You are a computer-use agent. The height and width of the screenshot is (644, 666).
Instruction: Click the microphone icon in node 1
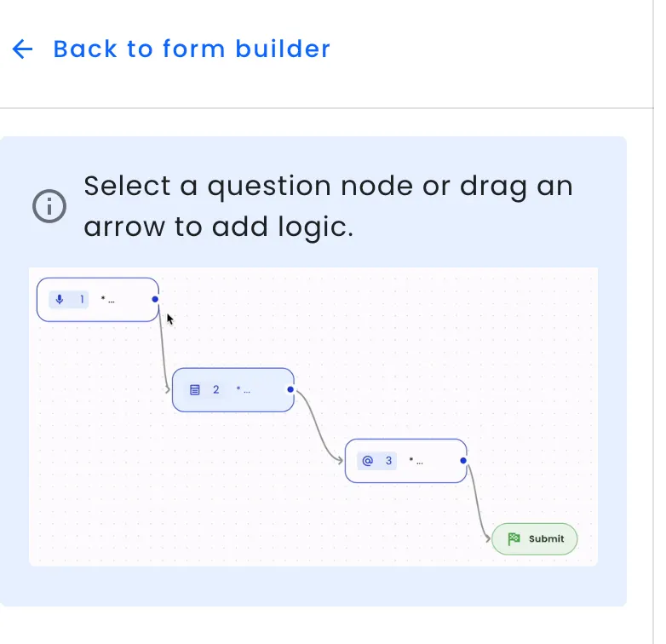click(x=60, y=299)
